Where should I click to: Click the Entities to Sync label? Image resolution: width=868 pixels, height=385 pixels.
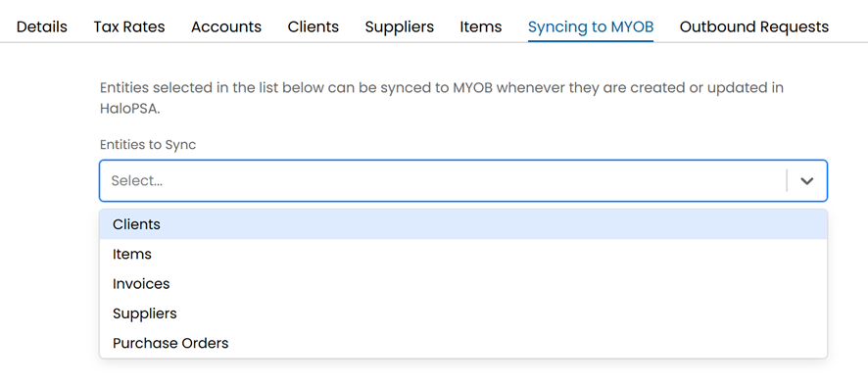(x=148, y=145)
